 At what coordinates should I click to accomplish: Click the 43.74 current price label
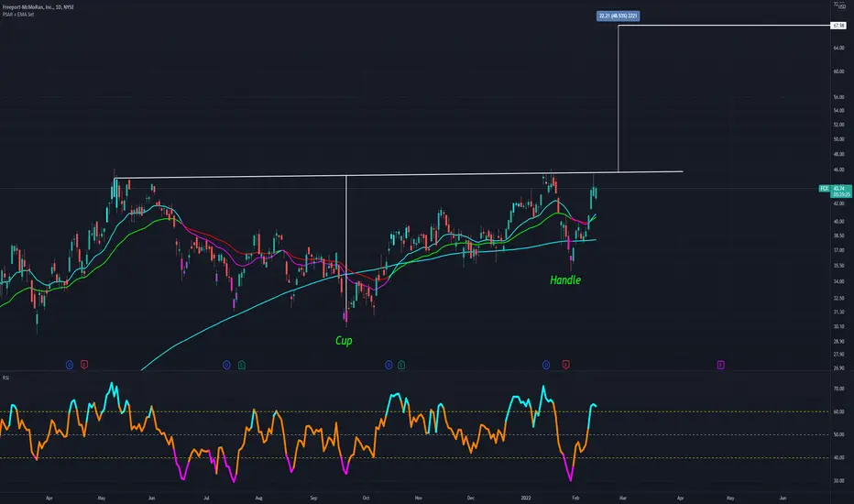pyautogui.click(x=838, y=189)
